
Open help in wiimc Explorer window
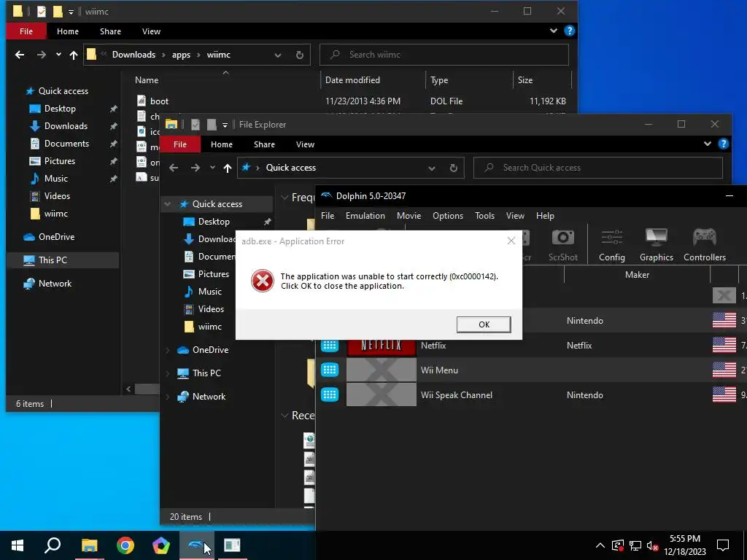pos(569,31)
